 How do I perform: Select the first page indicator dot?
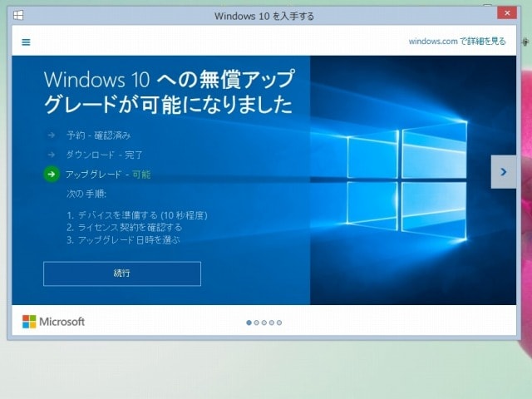click(x=249, y=323)
